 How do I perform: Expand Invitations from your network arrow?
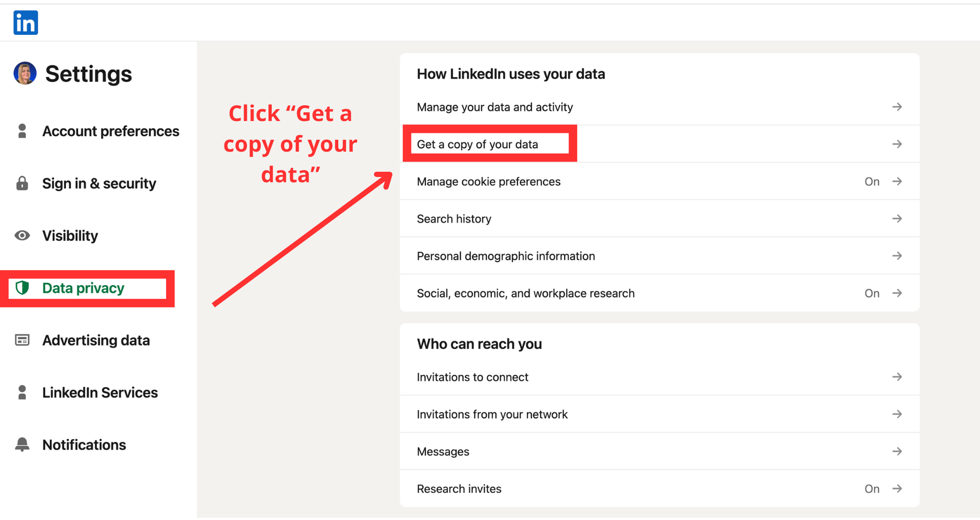point(897,414)
